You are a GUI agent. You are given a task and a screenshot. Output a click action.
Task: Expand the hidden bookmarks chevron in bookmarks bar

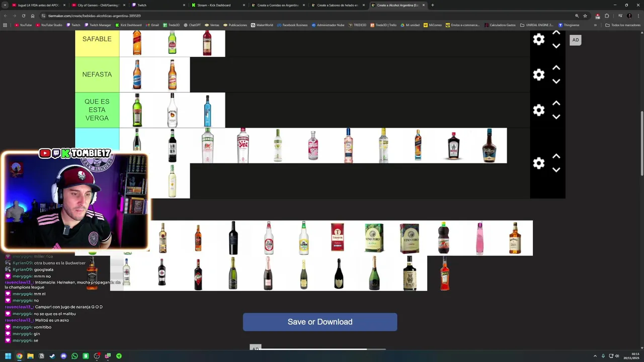click(x=595, y=25)
